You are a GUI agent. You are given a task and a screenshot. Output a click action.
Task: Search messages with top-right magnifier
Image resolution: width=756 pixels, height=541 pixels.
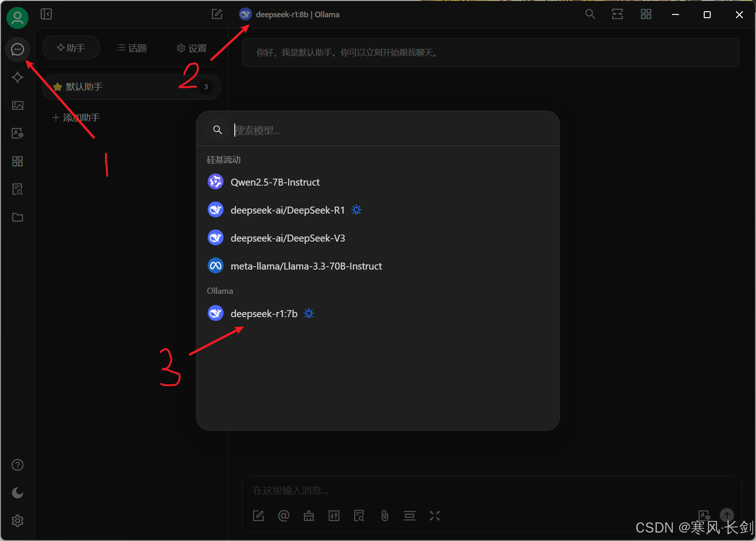point(590,14)
